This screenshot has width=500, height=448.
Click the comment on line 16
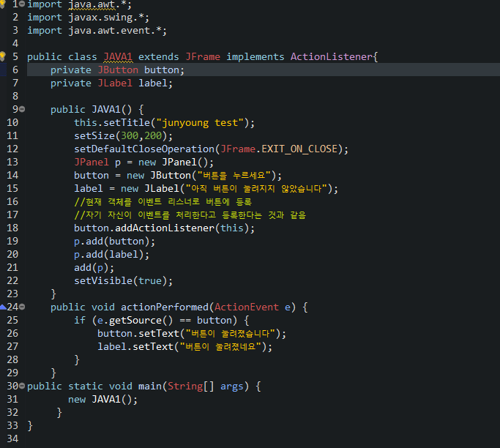click(163, 201)
